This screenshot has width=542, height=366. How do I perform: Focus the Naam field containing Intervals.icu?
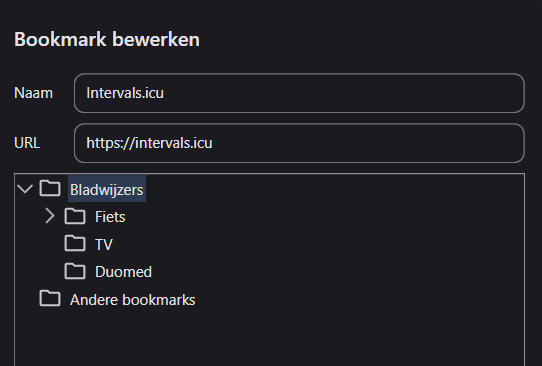[x=299, y=93]
